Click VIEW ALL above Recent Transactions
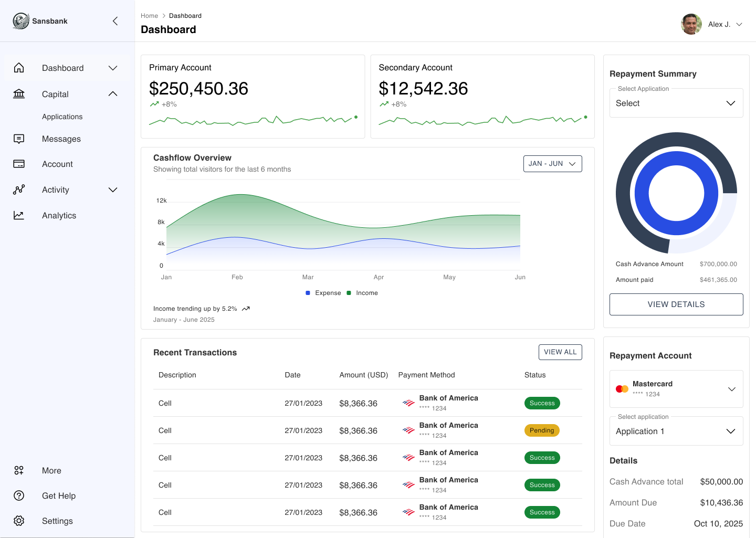This screenshot has width=756, height=538. [560, 352]
